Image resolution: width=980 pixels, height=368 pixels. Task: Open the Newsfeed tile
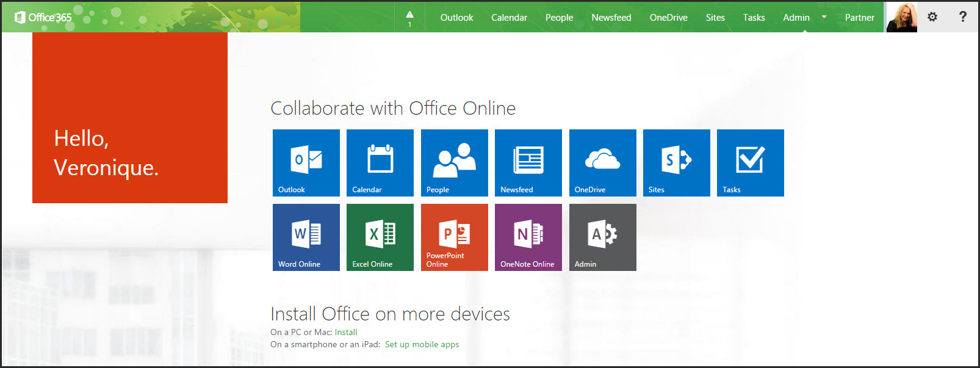pyautogui.click(x=528, y=162)
